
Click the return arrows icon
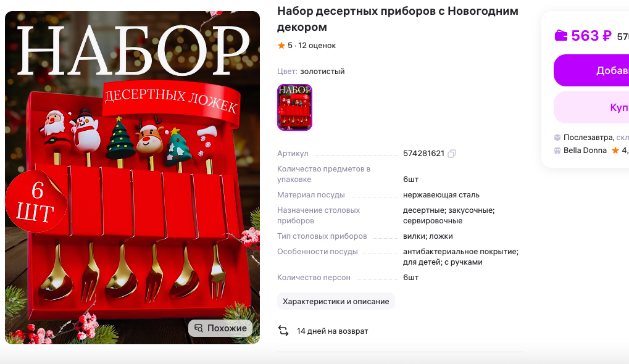point(283,331)
